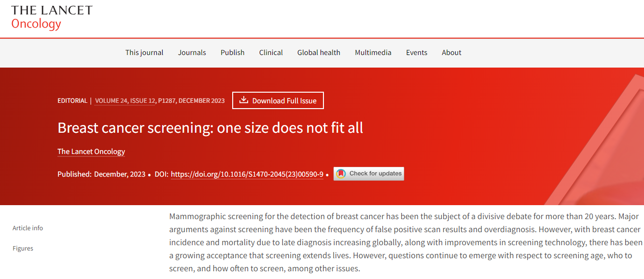The width and height of the screenshot is (644, 279).
Task: Open the Journals menu
Action: [x=192, y=53]
